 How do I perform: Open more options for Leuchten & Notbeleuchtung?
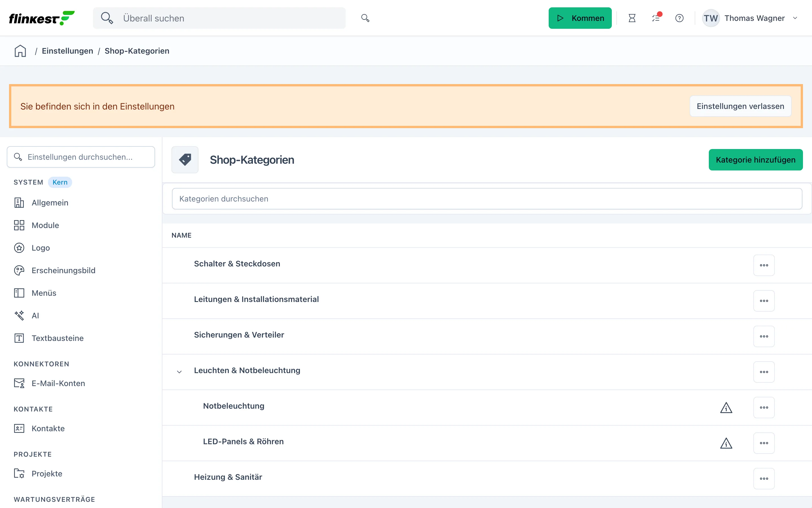[x=764, y=372]
